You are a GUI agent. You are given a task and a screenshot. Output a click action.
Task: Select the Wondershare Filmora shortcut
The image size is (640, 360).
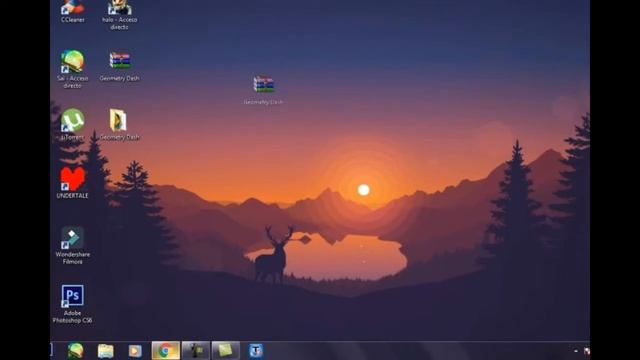(x=72, y=245)
